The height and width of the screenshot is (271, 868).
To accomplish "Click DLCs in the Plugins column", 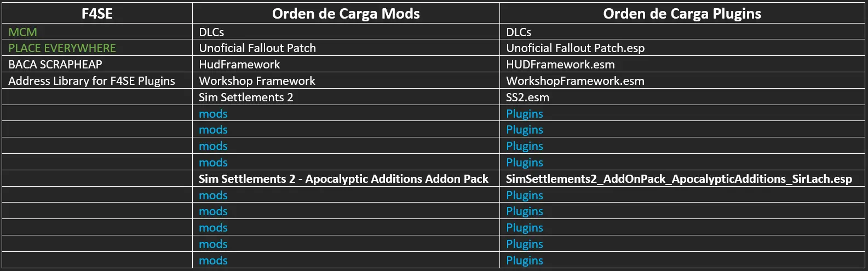I will click(682, 32).
